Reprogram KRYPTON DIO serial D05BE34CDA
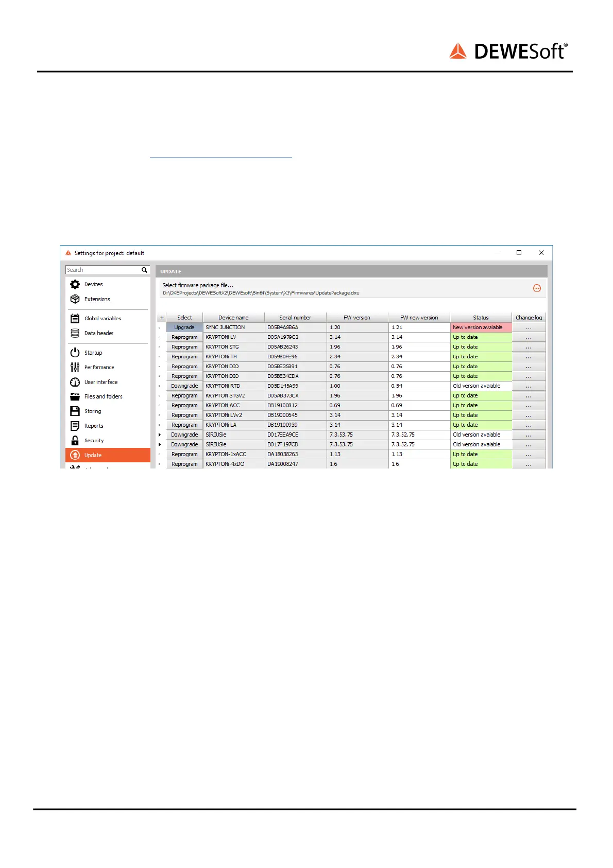 pyautogui.click(x=184, y=376)
